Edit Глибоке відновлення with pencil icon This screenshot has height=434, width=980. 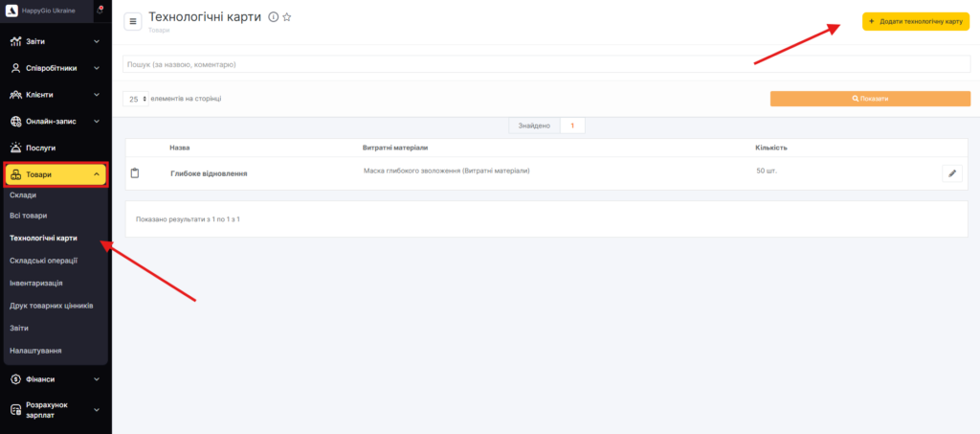pos(952,173)
